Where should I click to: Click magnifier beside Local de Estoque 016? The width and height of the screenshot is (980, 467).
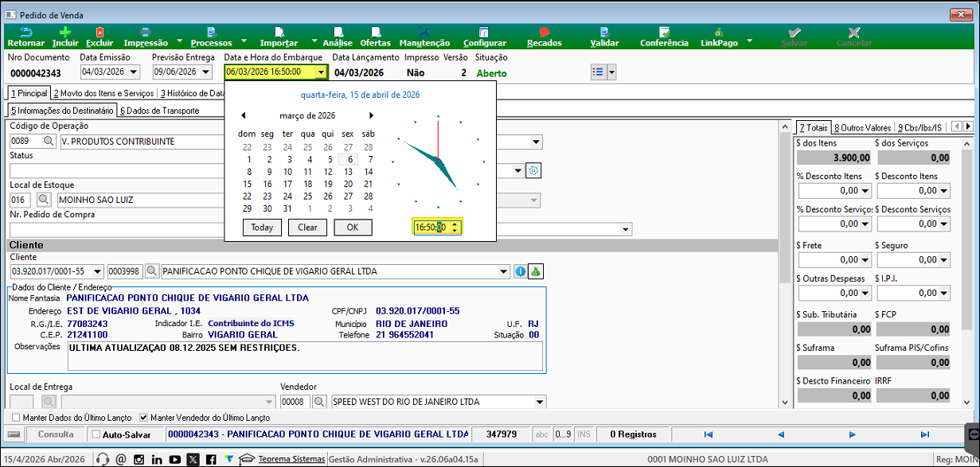44,200
